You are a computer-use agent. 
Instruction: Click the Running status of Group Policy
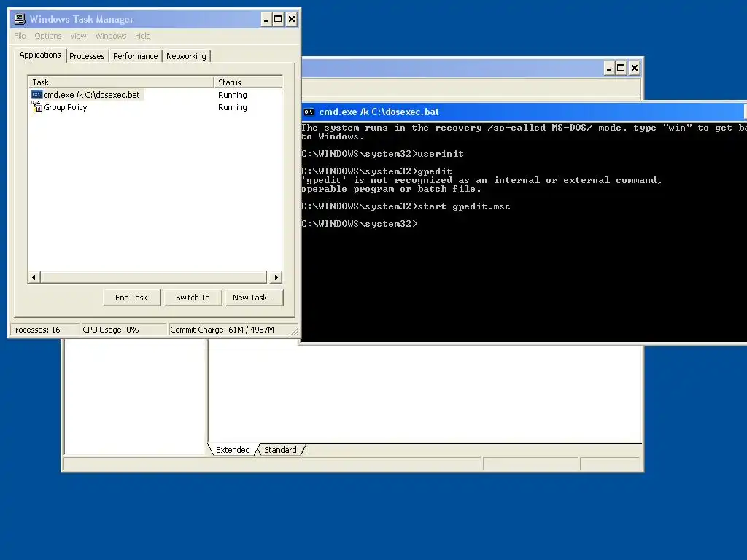point(233,107)
